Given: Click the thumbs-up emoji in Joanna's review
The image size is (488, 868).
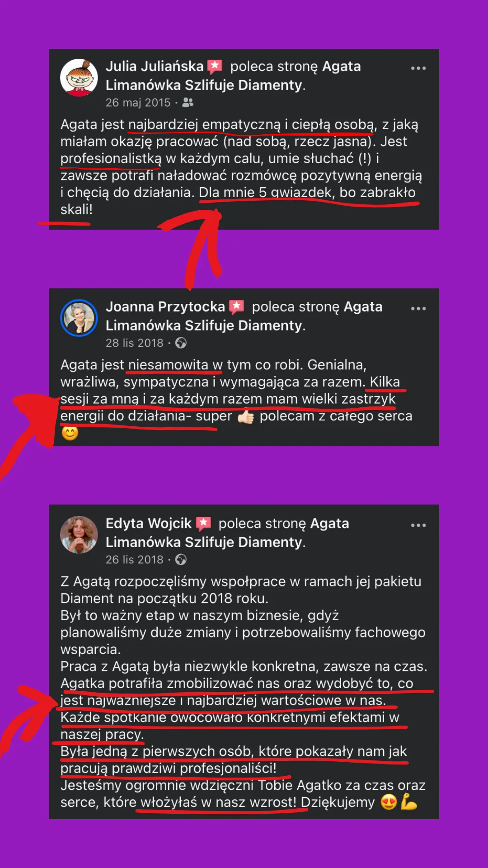Looking at the screenshot, I should click(x=246, y=416).
